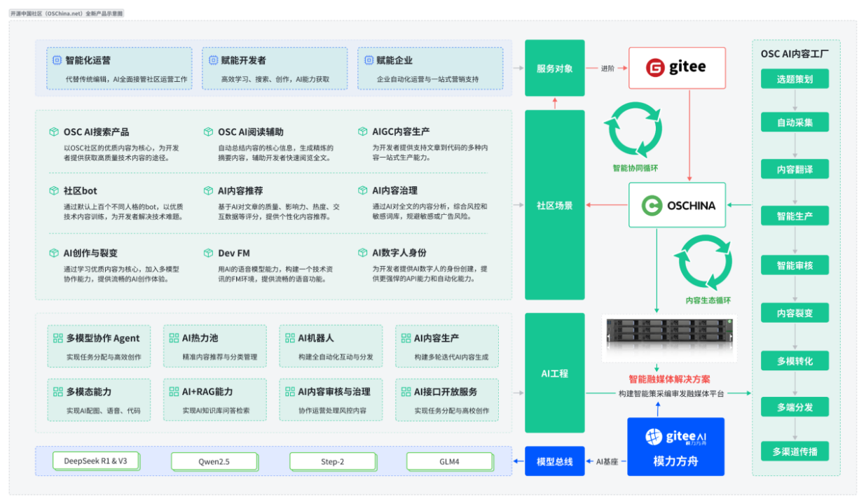
Task: Click the 构建全自动化互动与分发 text
Action: pyautogui.click(x=336, y=357)
